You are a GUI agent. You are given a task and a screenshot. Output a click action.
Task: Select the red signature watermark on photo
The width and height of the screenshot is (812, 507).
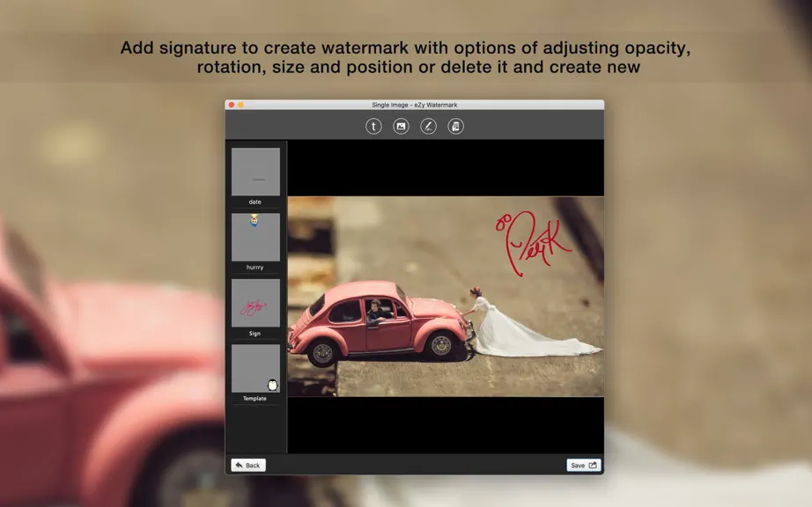pyautogui.click(x=534, y=242)
